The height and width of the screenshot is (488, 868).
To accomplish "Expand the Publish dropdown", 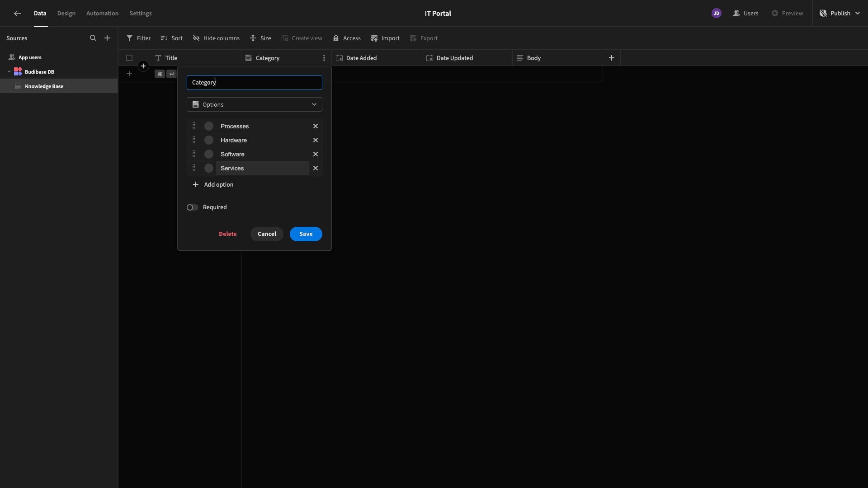I will click(858, 13).
